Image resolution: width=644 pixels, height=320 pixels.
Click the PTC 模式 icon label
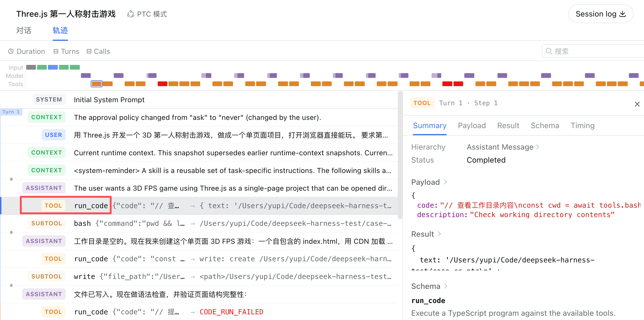[147, 14]
